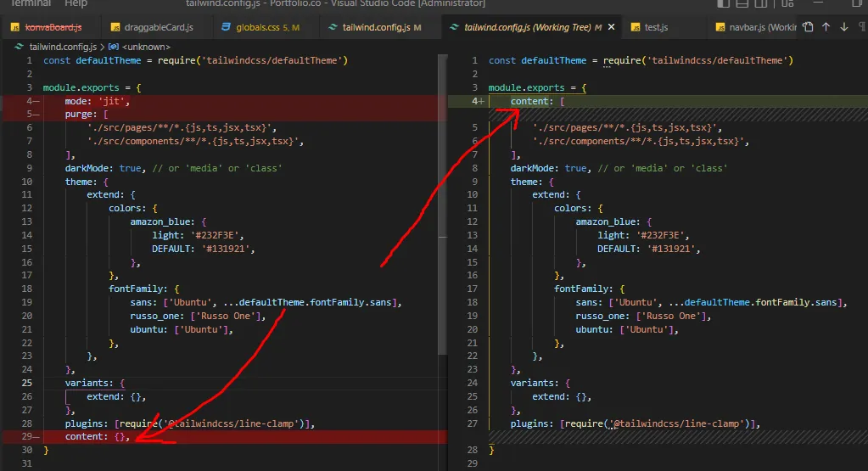
Task: Go to the next change arrow
Action: pyautogui.click(x=843, y=26)
